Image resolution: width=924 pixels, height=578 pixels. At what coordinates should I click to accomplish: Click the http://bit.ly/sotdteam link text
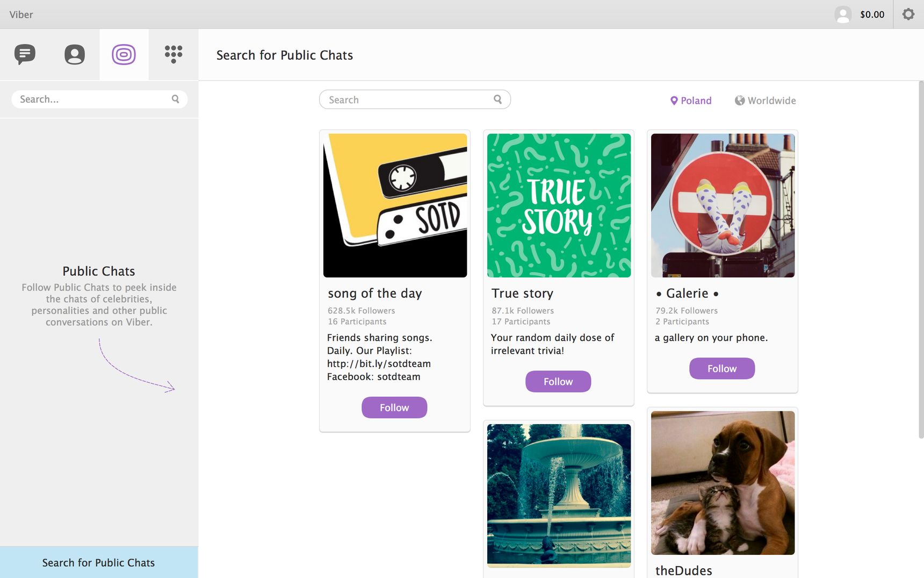click(x=379, y=364)
